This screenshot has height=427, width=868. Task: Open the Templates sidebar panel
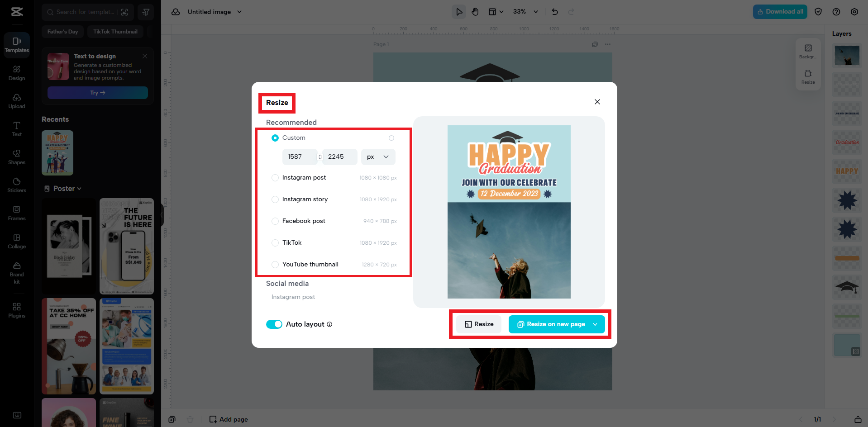click(17, 45)
